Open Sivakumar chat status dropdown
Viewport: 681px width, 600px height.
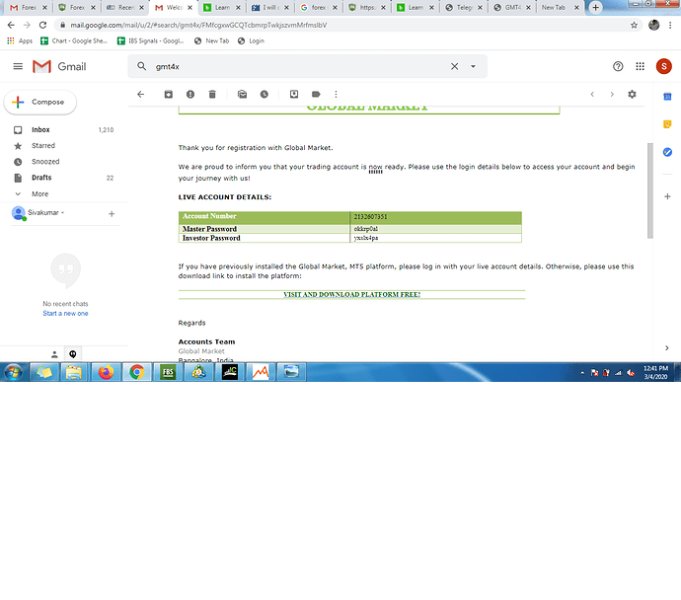click(63, 213)
